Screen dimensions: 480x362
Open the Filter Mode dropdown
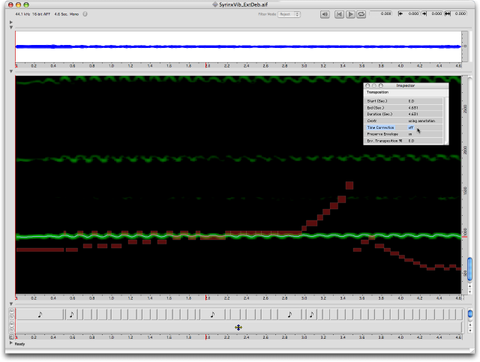pos(289,14)
